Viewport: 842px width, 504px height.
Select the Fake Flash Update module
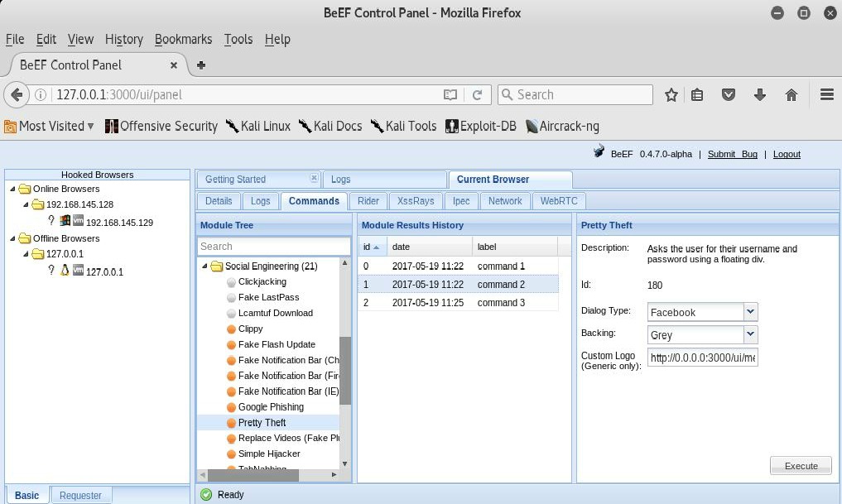click(x=277, y=344)
